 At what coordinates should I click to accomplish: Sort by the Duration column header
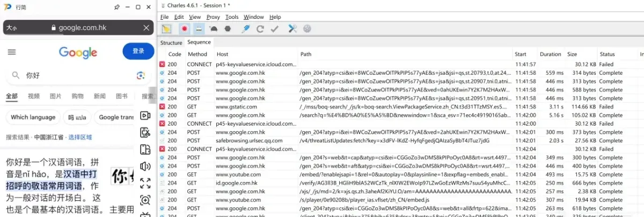point(550,54)
